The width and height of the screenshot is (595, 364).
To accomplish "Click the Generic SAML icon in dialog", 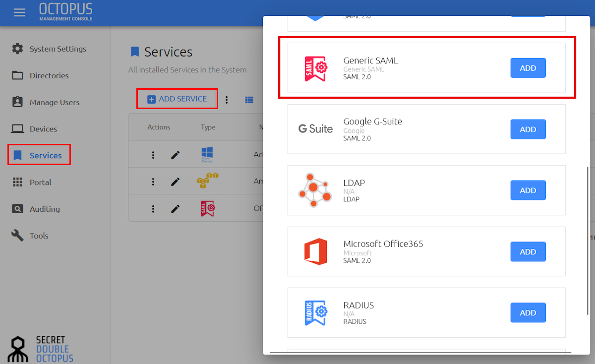I will tap(315, 68).
